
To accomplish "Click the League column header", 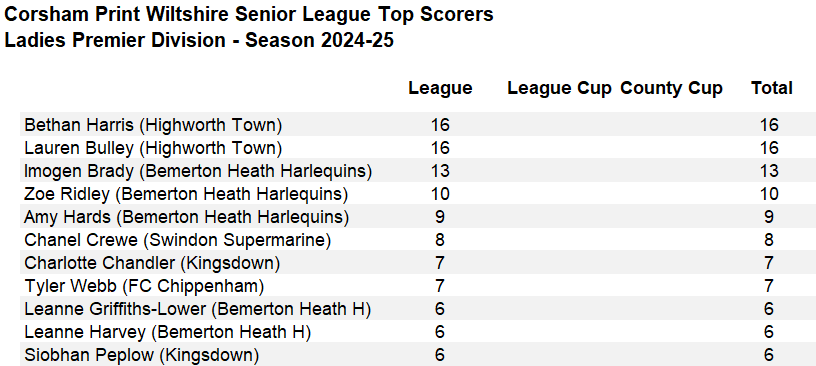I will [440, 88].
